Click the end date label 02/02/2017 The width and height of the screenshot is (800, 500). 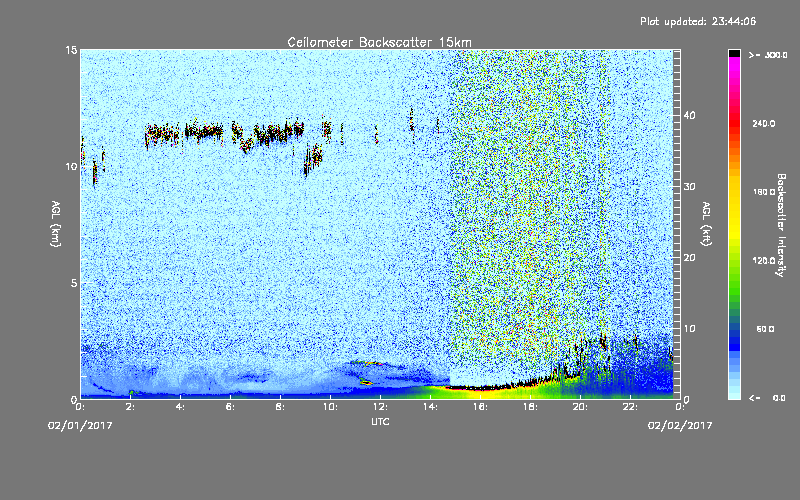[680, 426]
